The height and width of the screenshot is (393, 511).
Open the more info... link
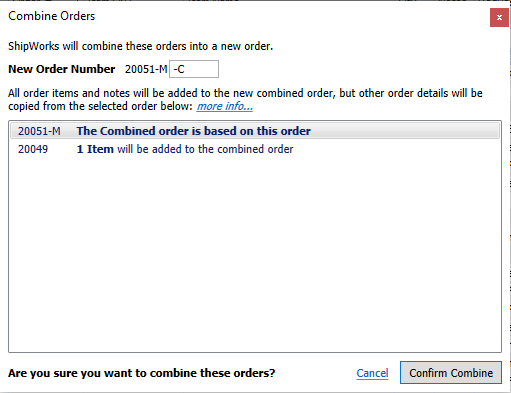point(224,106)
